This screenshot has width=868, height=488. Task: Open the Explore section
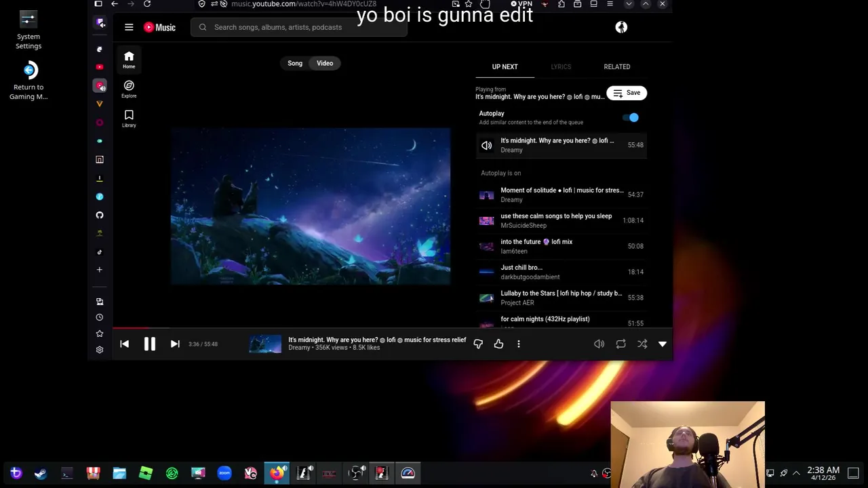point(129,89)
